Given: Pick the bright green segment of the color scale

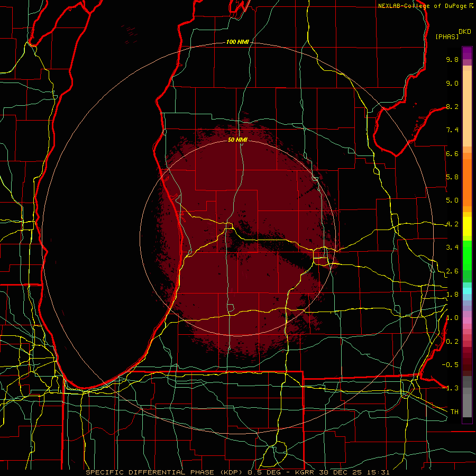Looking at the screenshot, I should coord(467,255).
